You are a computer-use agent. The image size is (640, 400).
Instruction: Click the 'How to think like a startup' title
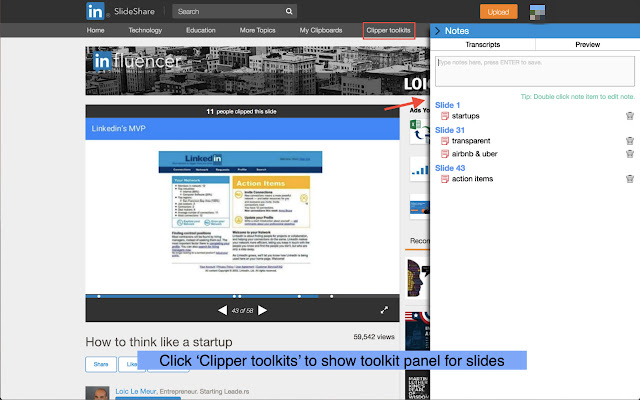click(x=159, y=342)
